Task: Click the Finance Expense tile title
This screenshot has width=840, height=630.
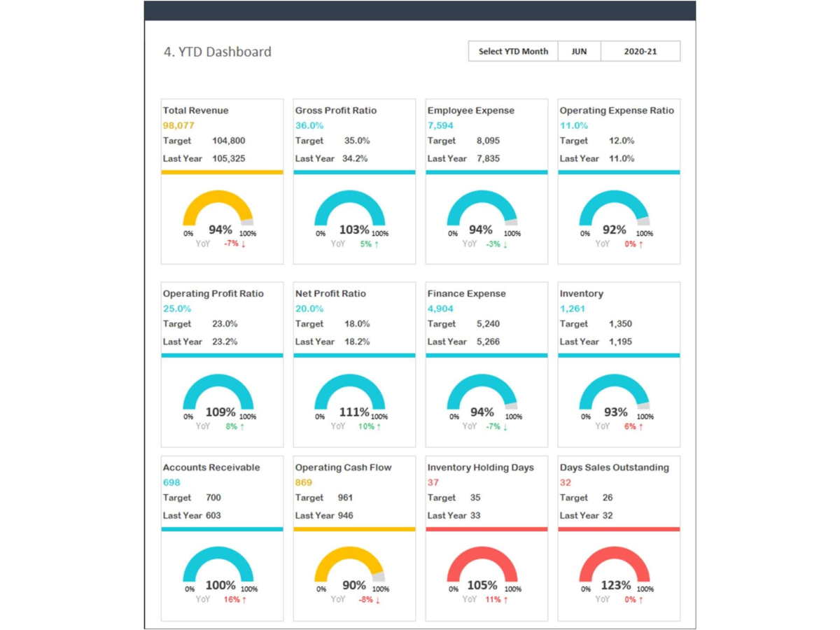Action: pyautogui.click(x=466, y=293)
